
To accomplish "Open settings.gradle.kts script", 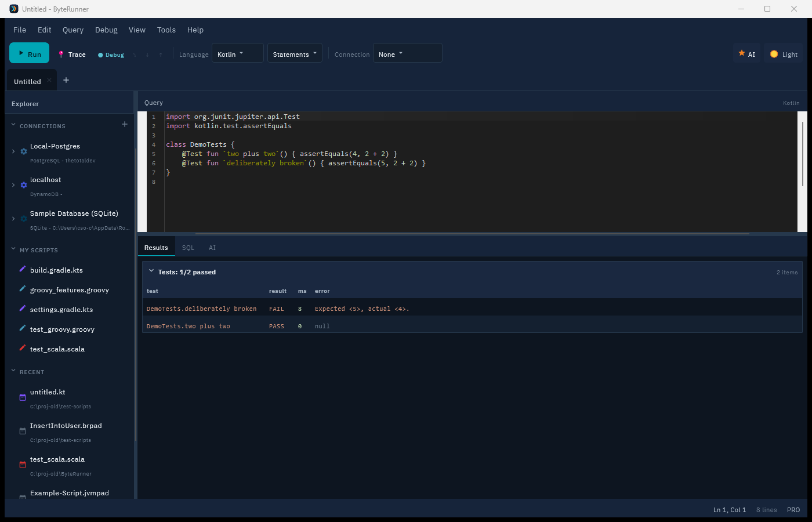I will (61, 310).
